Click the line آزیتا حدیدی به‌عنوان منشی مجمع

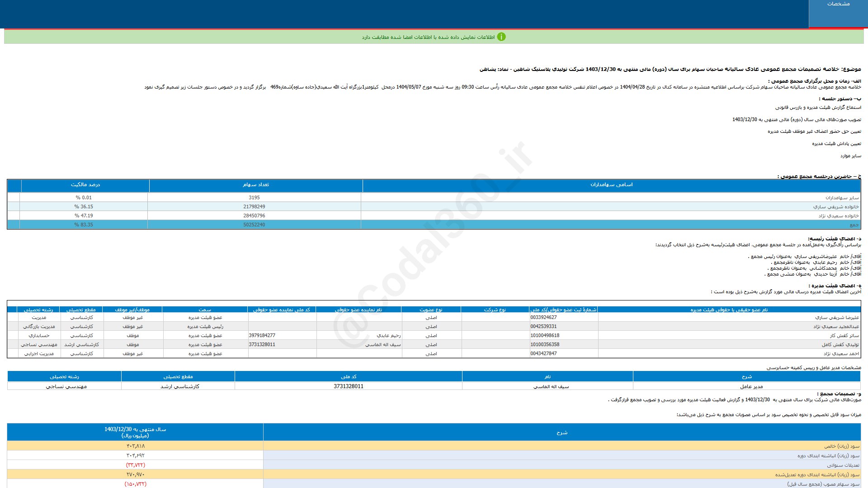[813, 274]
